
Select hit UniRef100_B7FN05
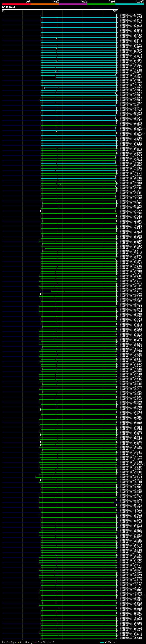(x=131, y=15)
